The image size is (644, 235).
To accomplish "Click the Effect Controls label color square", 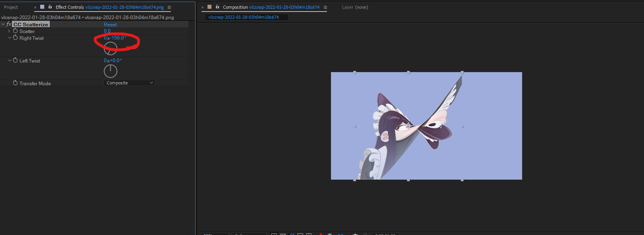I will click(x=42, y=7).
